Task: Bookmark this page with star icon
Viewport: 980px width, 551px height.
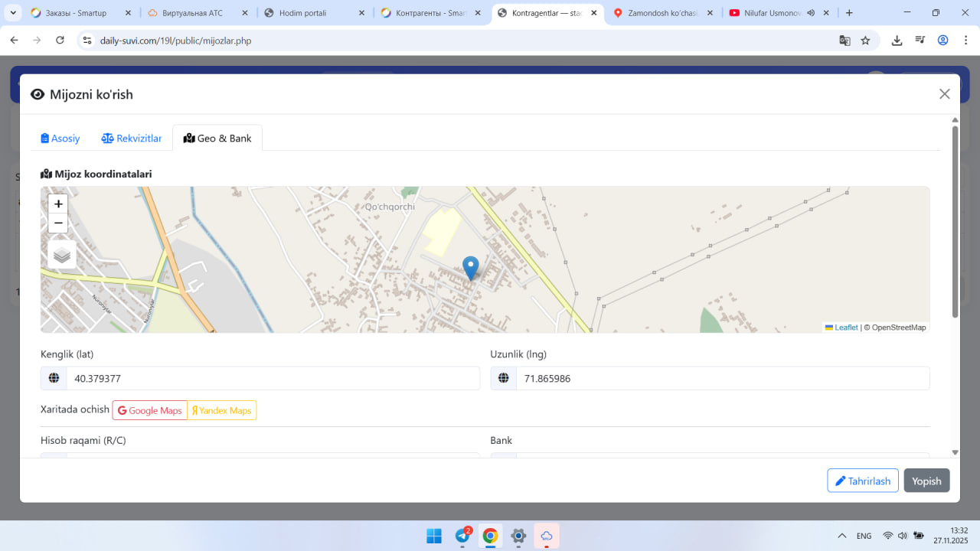Action: [865, 41]
